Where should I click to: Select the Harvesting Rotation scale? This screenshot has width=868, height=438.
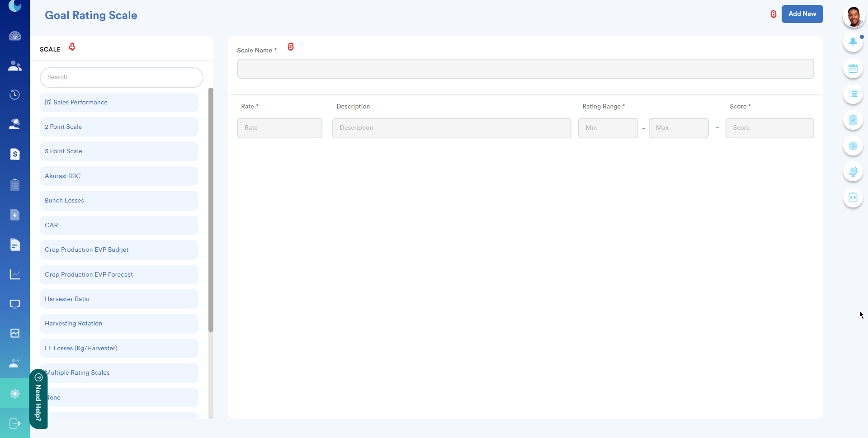click(119, 324)
